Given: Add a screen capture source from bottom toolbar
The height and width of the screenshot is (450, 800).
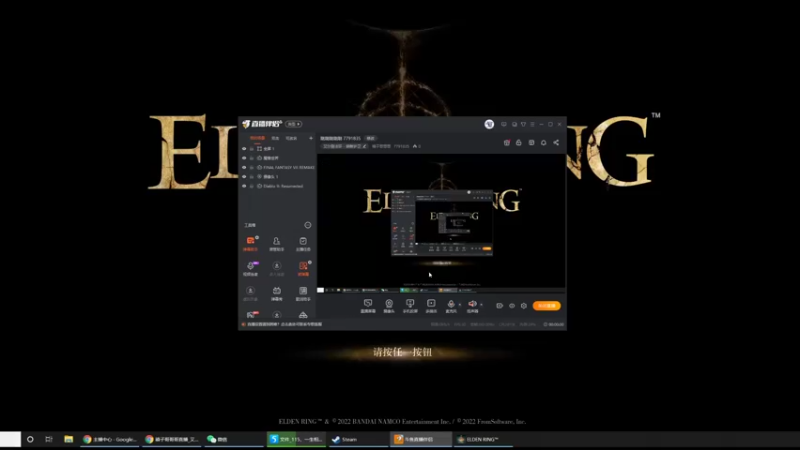Looking at the screenshot, I should [410, 306].
